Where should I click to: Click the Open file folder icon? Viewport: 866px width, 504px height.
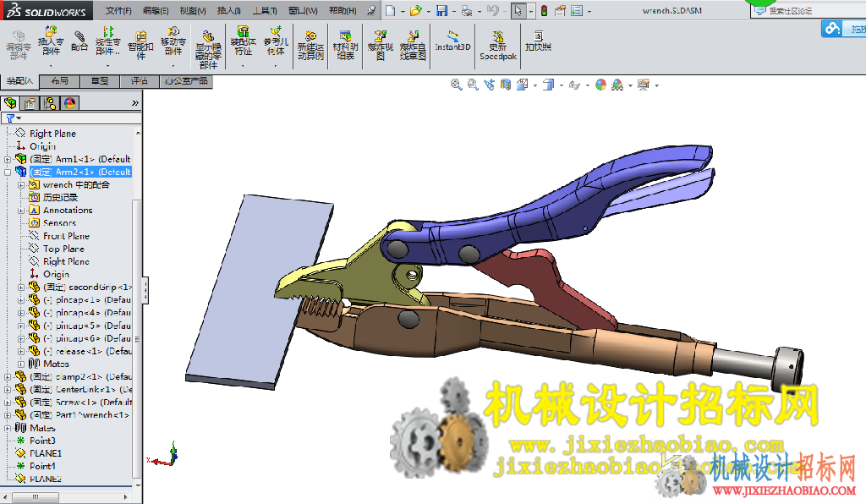pos(416,10)
